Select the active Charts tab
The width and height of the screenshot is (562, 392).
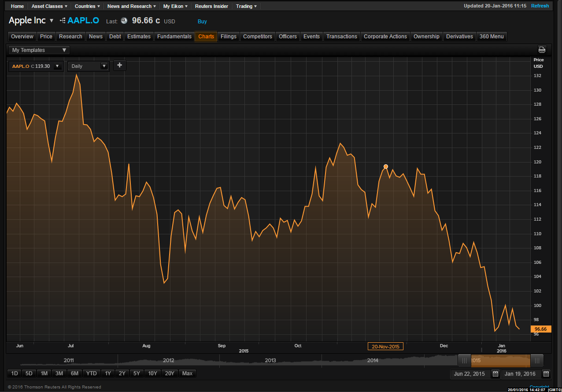(206, 37)
